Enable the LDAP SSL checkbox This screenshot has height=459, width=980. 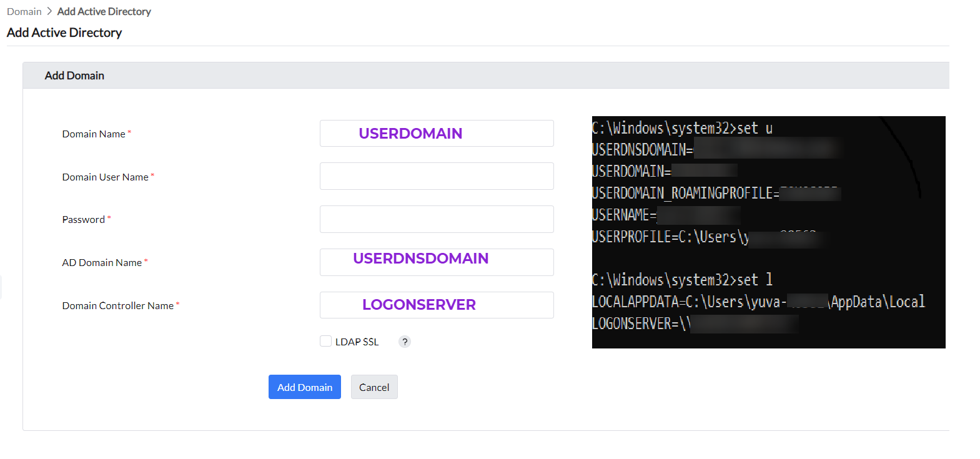point(325,341)
